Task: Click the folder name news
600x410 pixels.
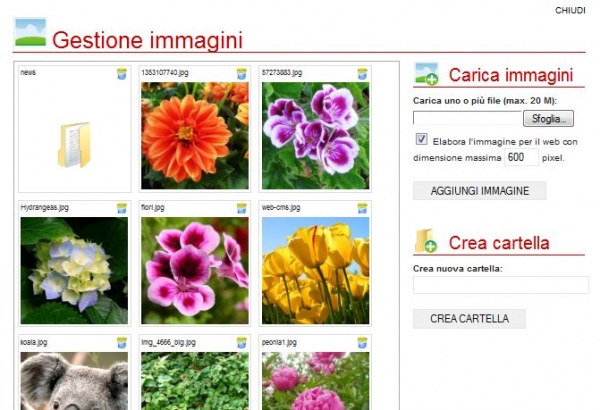Action: pyautogui.click(x=28, y=73)
